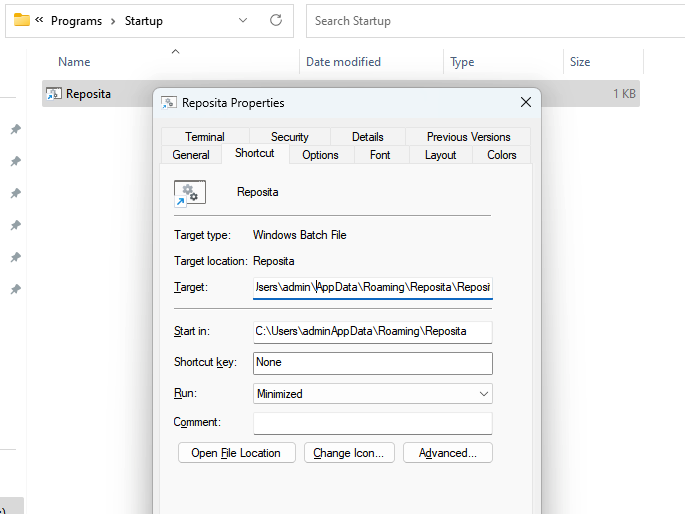Open the Options tab
Screen dimensions: 685x514
[320, 155]
